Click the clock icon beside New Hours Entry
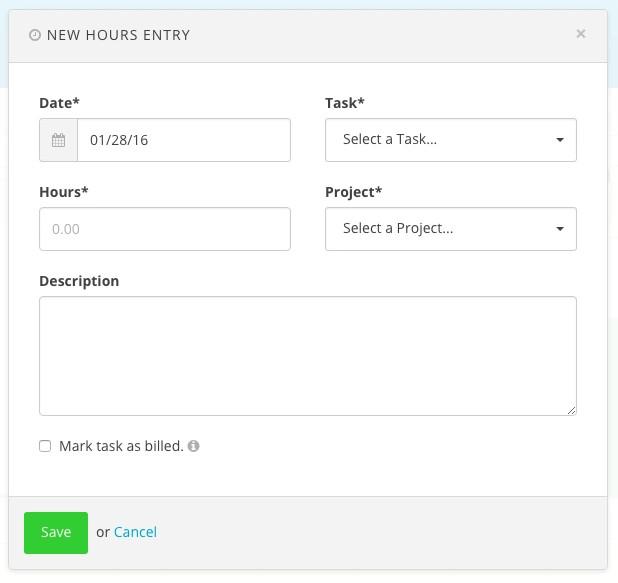 pyautogui.click(x=36, y=35)
